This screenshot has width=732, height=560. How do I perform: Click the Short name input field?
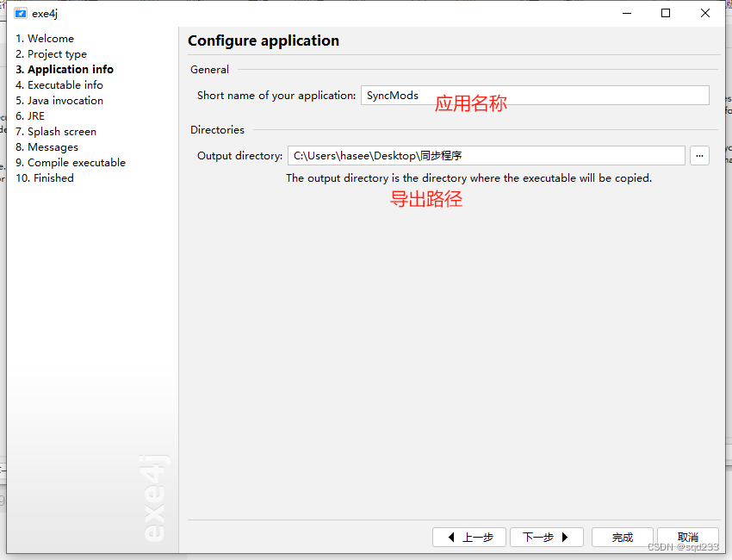coord(535,96)
